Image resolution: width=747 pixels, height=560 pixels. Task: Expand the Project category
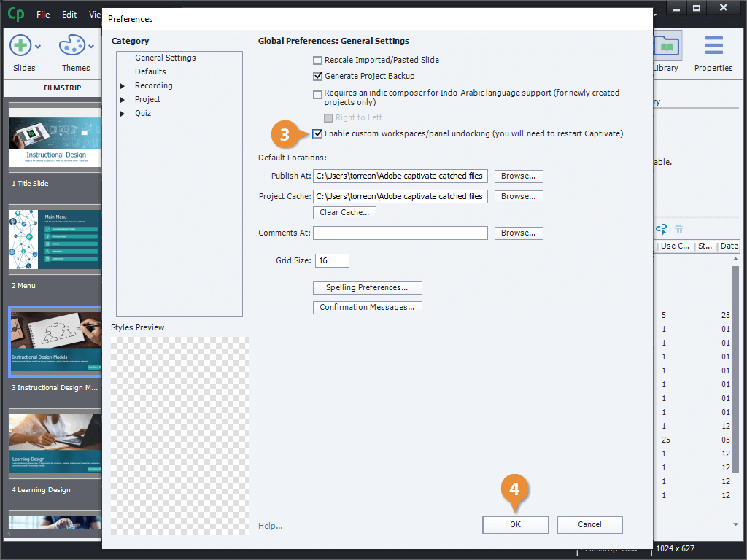pos(123,100)
